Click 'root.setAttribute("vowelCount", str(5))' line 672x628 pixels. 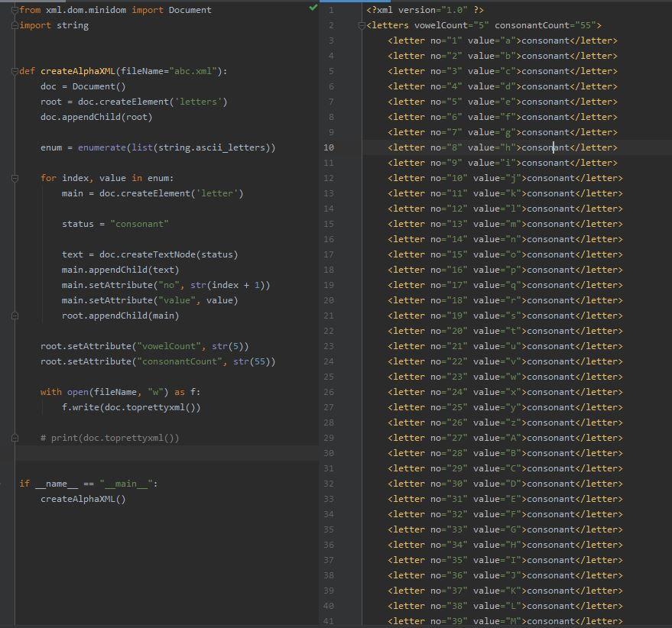144,346
